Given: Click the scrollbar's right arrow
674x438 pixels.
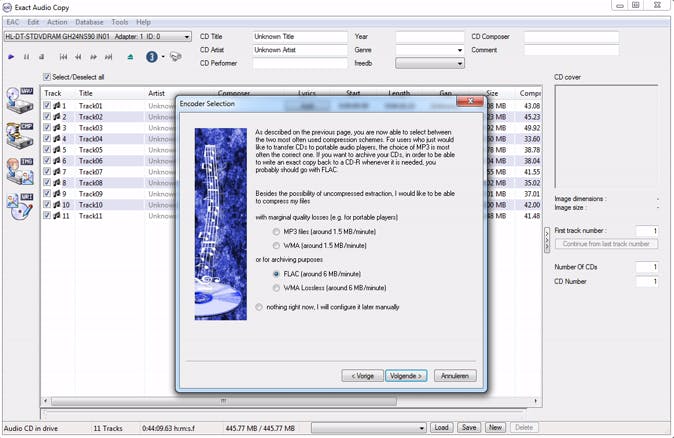Looking at the screenshot, I should coord(536,401).
